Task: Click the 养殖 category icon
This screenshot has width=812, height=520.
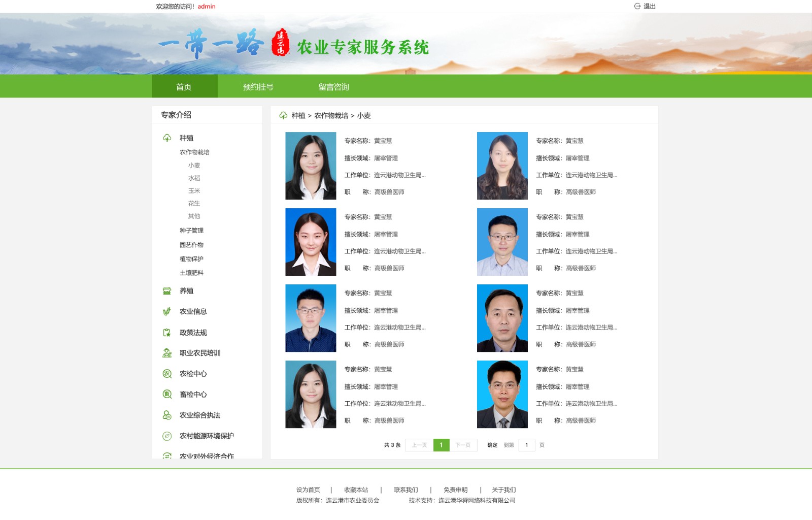Action: (167, 291)
